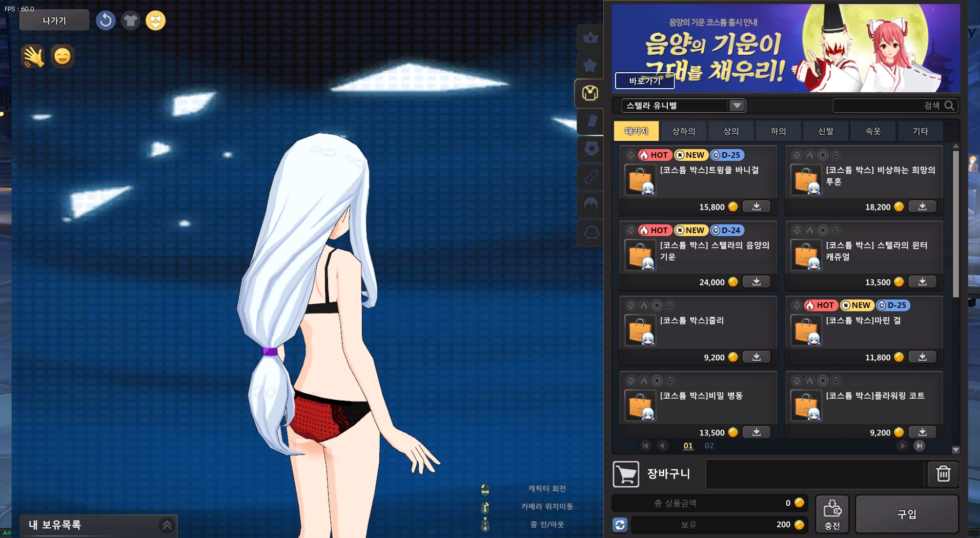Viewport: 980px width, 538px height.
Task: Switch to the 신발 tab
Action: (x=825, y=131)
